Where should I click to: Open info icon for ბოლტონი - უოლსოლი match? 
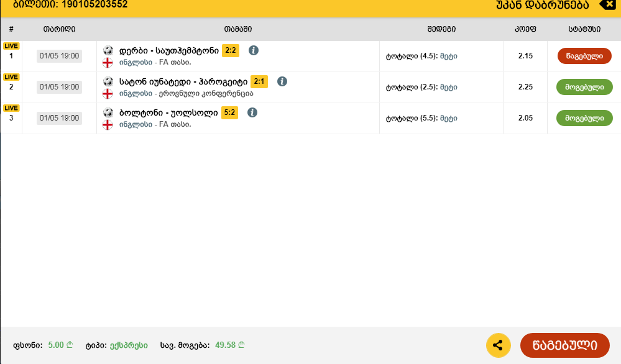(x=252, y=112)
